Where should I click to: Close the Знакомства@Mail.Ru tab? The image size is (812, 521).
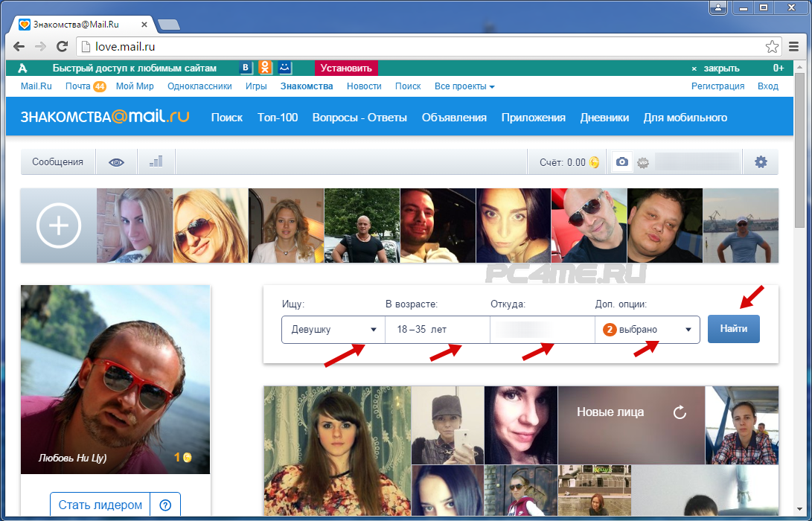[144, 25]
